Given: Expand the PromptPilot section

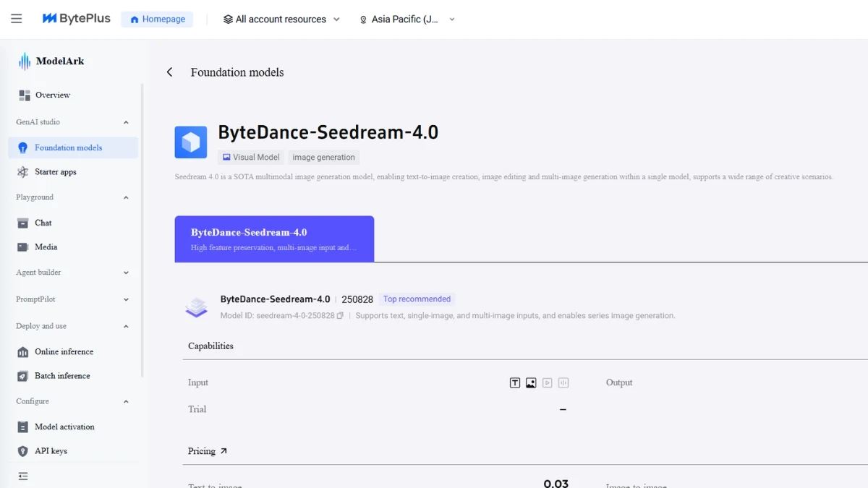Looking at the screenshot, I should pos(126,299).
